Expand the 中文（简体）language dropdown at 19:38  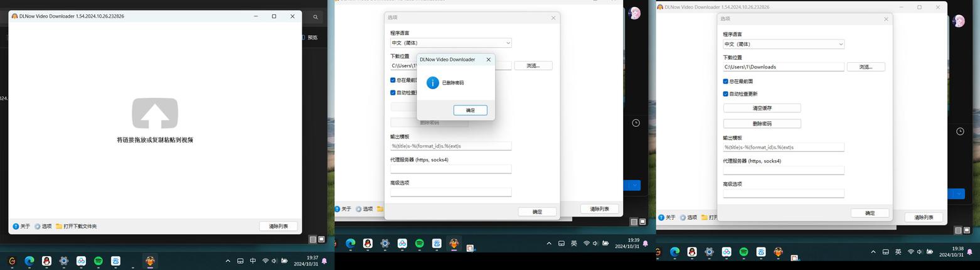coord(783,44)
